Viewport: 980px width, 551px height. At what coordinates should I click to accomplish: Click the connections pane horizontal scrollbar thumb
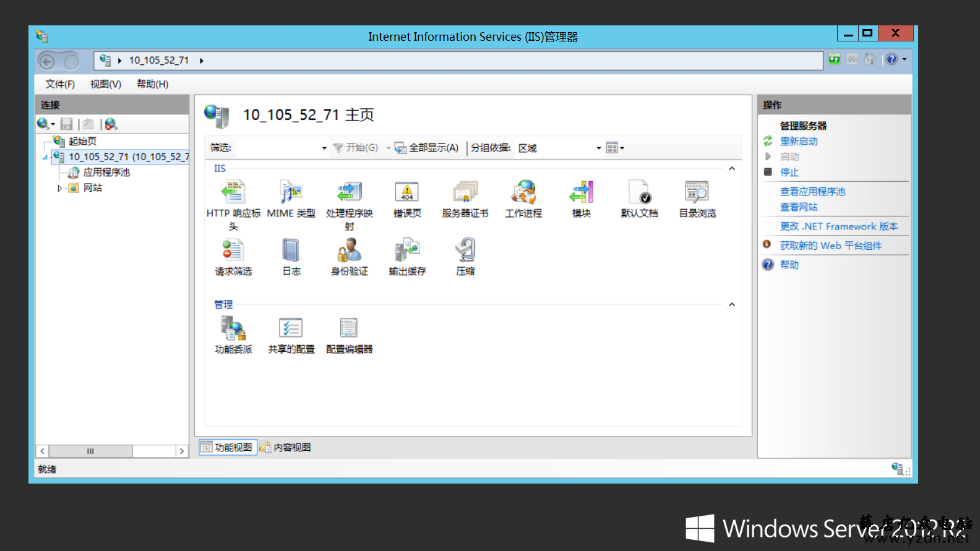pos(90,451)
